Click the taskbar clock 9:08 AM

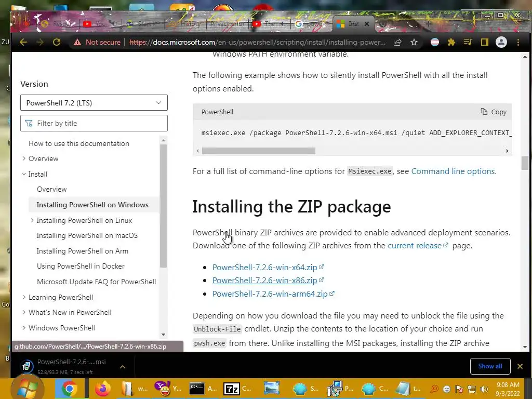pos(508,385)
